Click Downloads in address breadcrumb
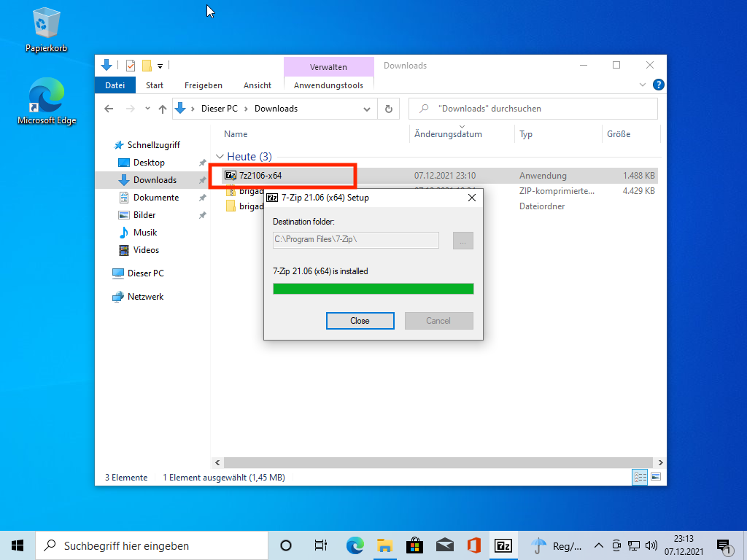The image size is (747, 560). [x=276, y=109]
